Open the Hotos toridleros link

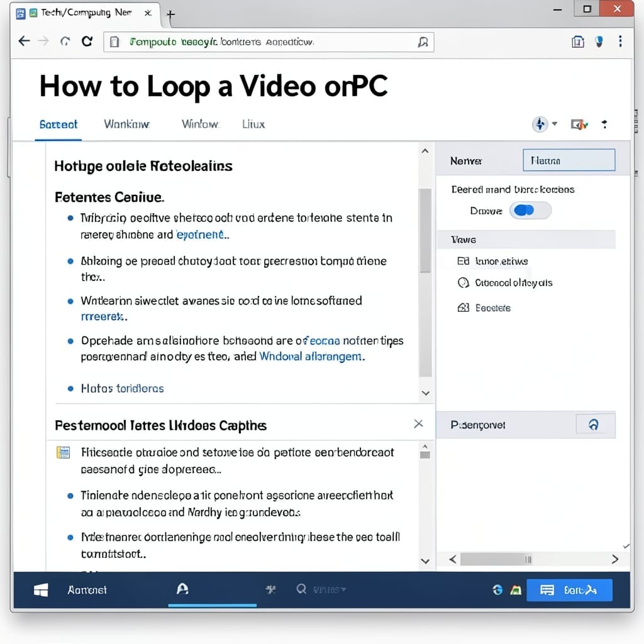coord(123,389)
